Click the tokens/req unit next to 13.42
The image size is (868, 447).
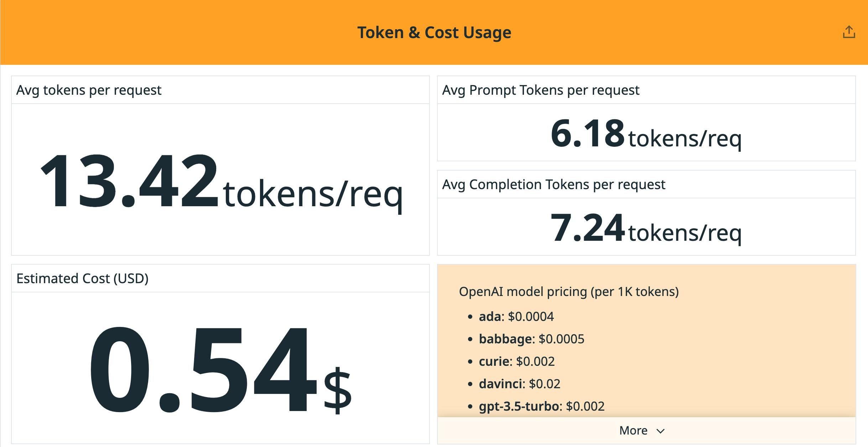pyautogui.click(x=313, y=194)
